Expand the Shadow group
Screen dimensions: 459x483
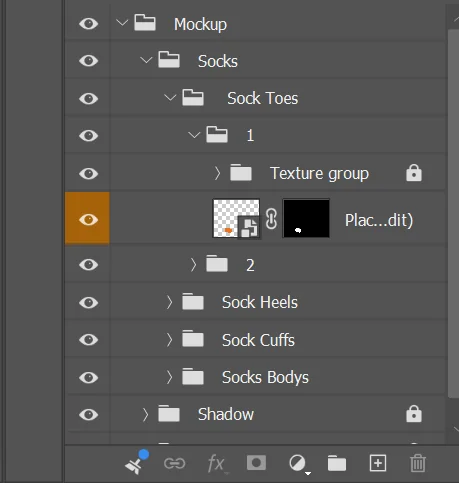145,414
